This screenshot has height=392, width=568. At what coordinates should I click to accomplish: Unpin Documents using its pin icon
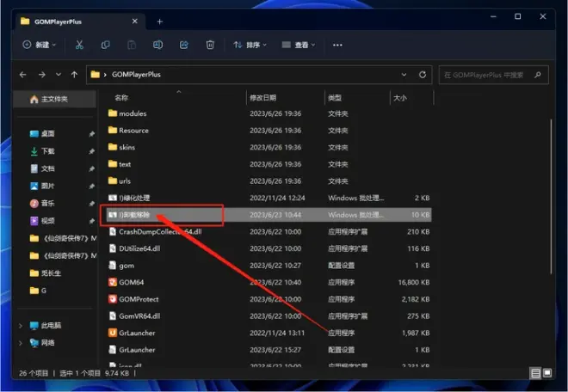coord(91,168)
